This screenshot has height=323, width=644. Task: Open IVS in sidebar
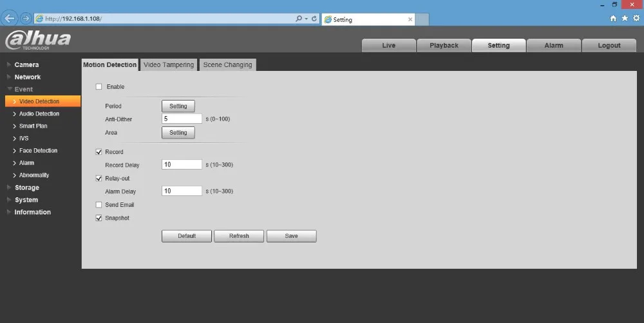click(x=23, y=138)
